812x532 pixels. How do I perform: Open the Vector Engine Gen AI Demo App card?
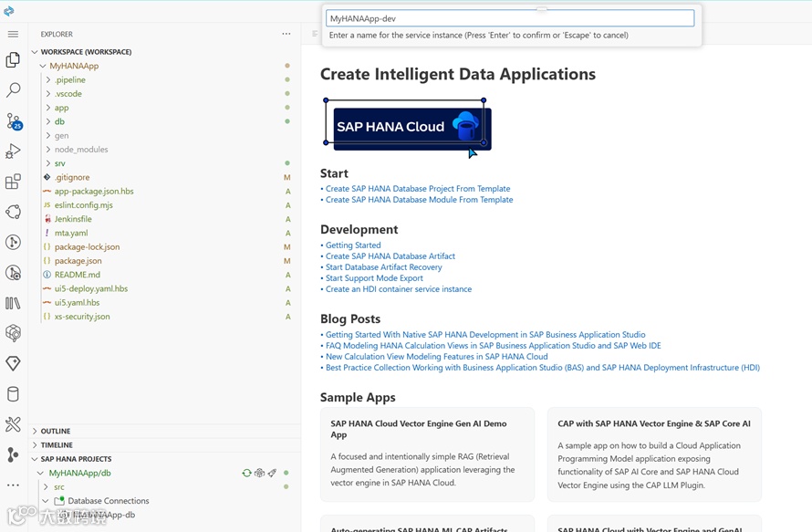427,454
